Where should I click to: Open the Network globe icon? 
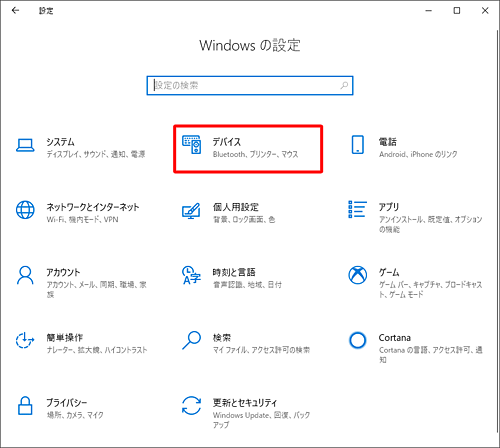(25, 210)
